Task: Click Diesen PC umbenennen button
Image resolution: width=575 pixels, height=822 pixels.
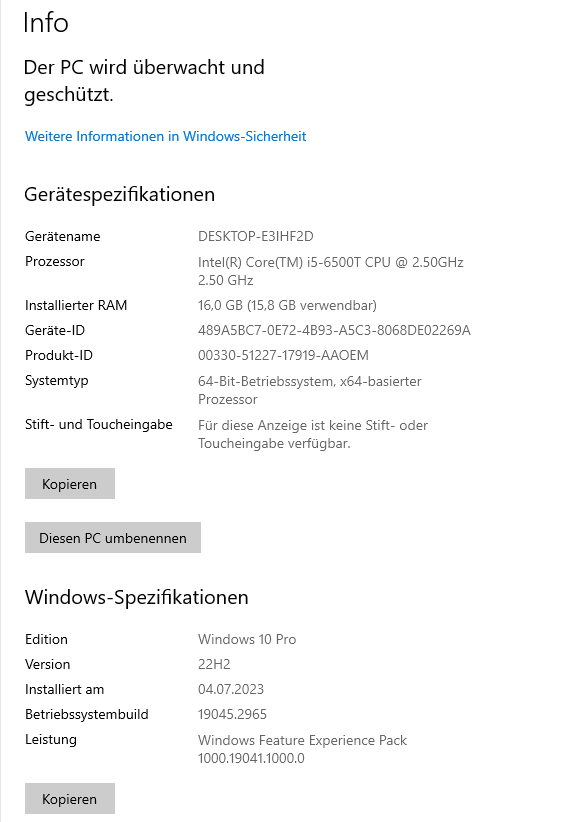Action: [x=113, y=537]
